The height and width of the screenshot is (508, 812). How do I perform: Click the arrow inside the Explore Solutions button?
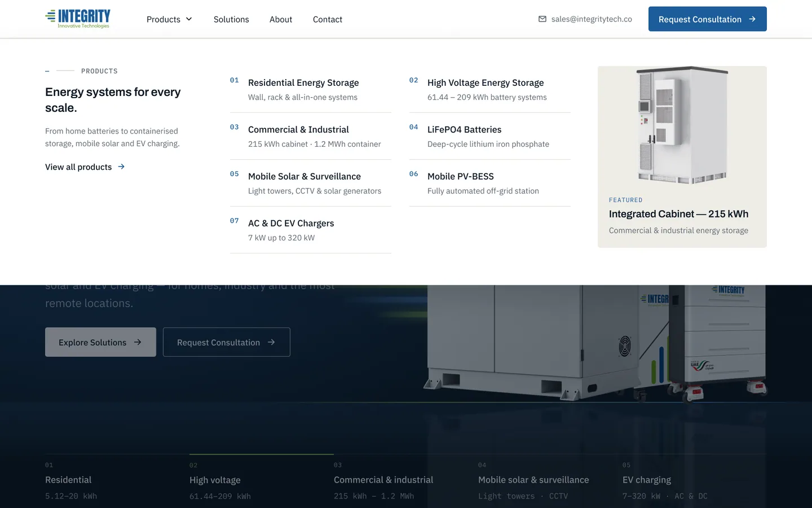click(138, 342)
